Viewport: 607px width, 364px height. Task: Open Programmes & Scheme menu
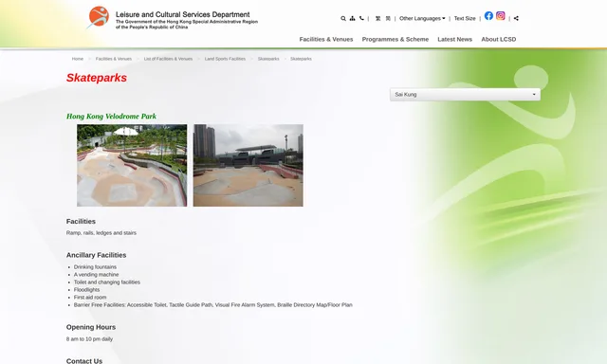[x=395, y=39]
